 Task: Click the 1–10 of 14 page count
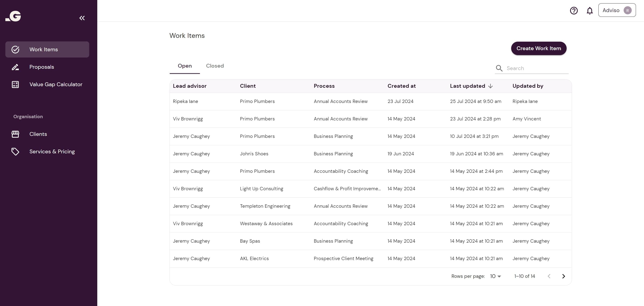point(525,276)
